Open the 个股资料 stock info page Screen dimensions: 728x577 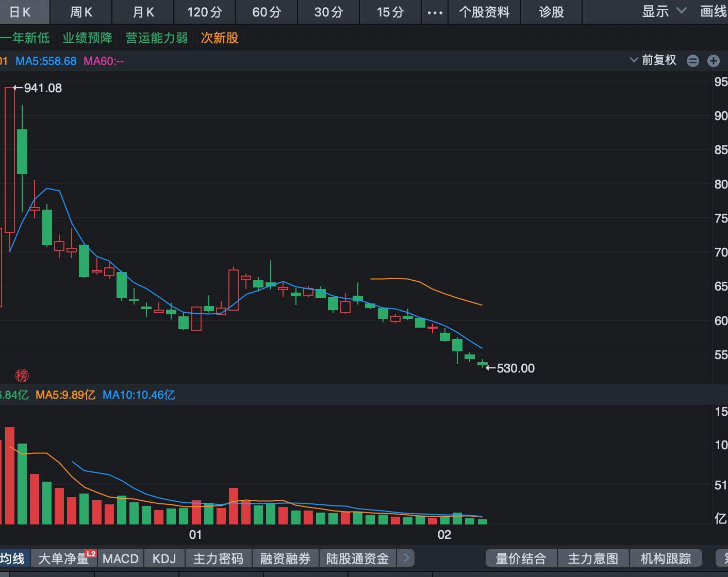484,12
